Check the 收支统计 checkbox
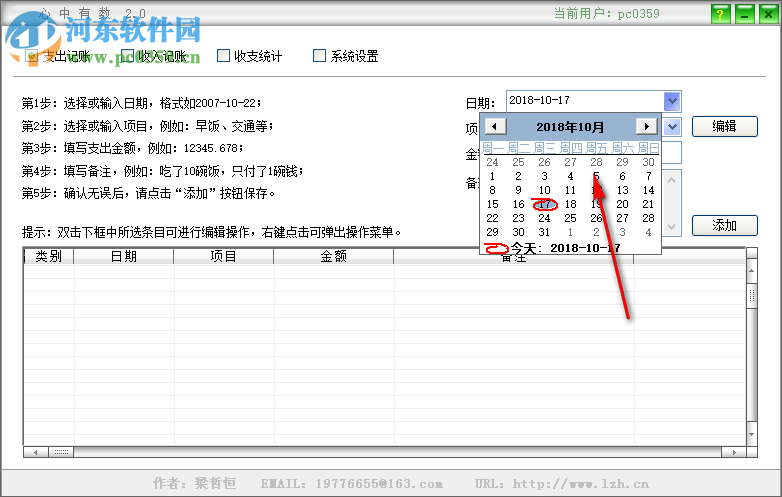782x497 pixels. [223, 55]
